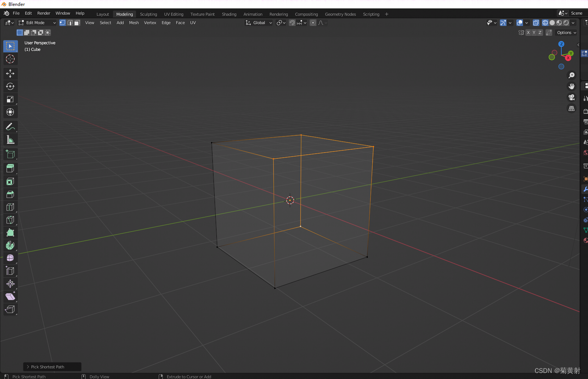Click the blue Z axis gizmo circle

[x=561, y=44]
